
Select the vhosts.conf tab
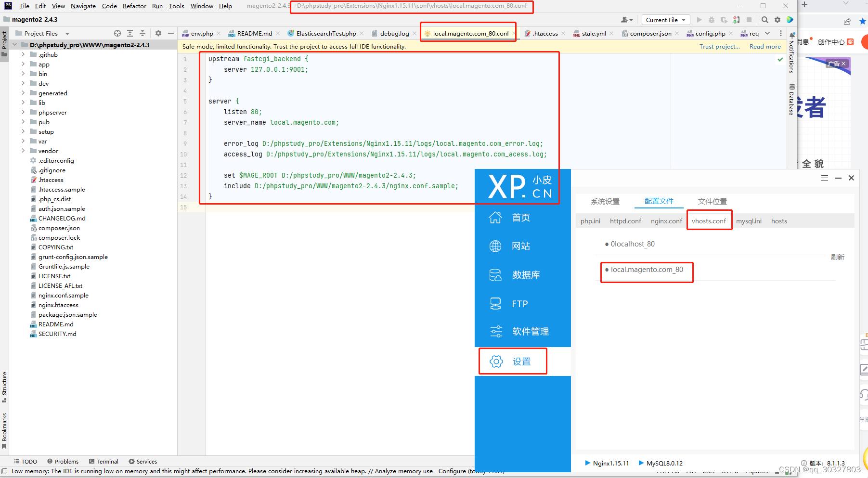tap(709, 221)
